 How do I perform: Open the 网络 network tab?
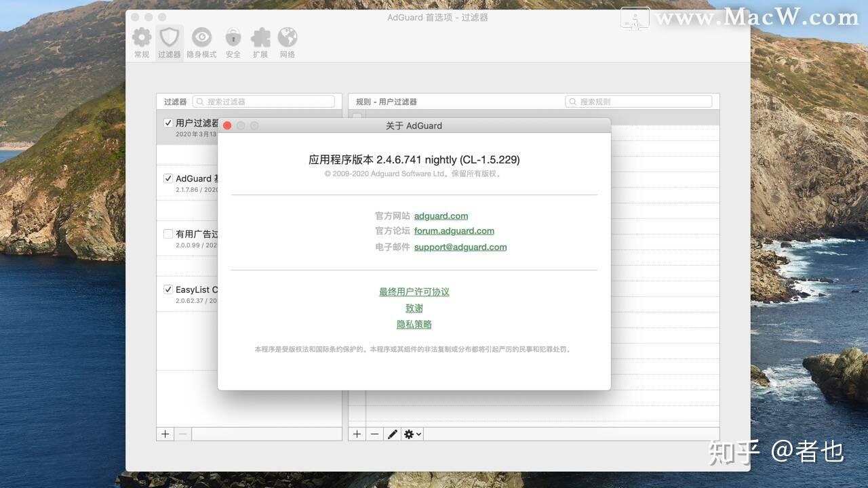point(288,43)
